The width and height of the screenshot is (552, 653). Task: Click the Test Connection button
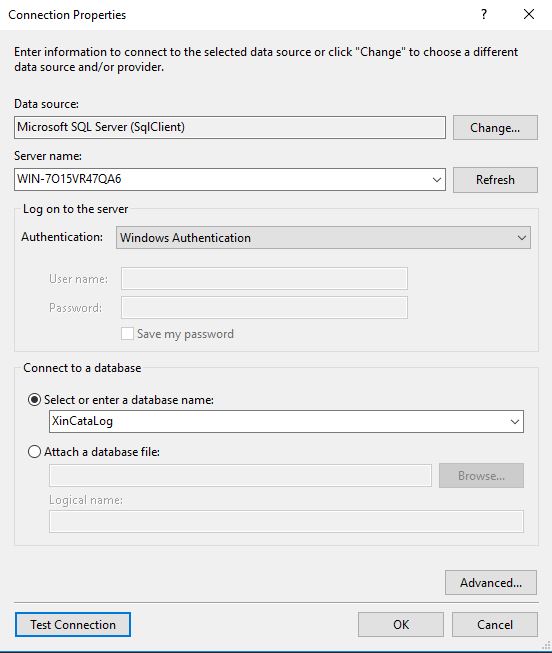click(x=73, y=625)
